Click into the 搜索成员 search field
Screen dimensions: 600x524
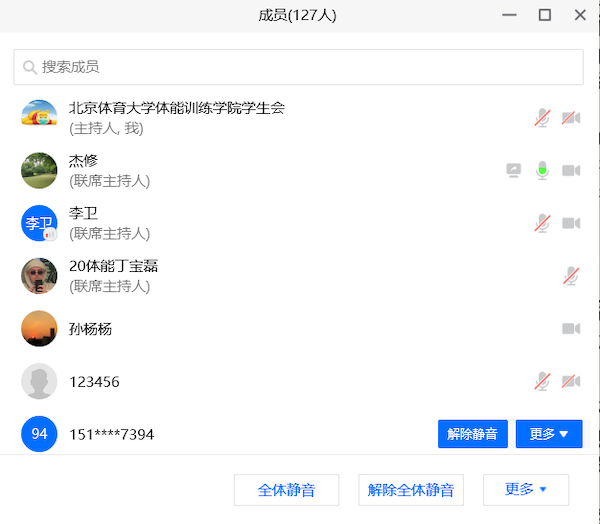(298, 67)
